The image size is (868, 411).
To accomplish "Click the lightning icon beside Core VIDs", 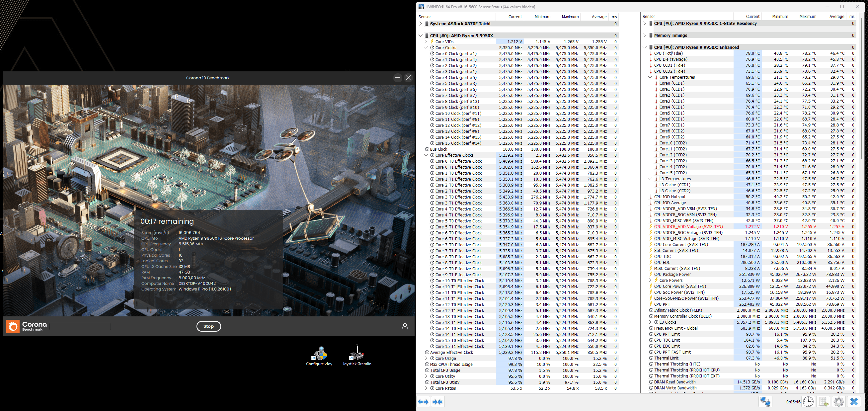I will [432, 42].
